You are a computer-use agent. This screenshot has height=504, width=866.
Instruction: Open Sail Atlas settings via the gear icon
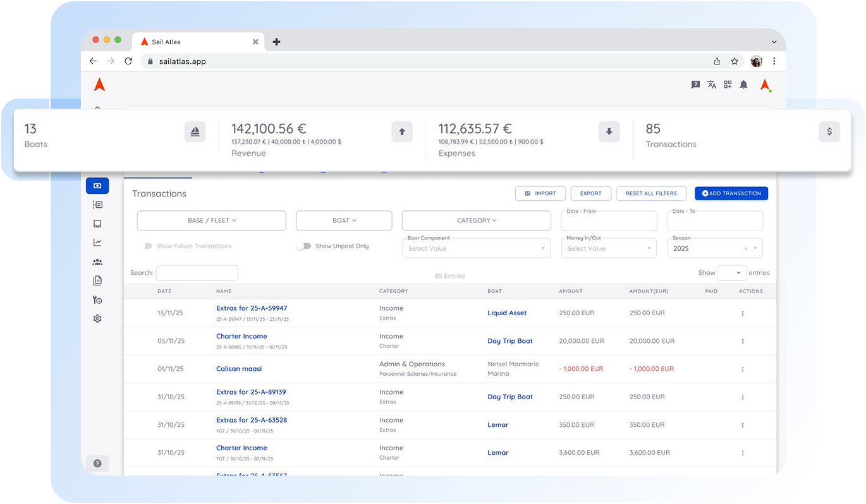(x=97, y=318)
